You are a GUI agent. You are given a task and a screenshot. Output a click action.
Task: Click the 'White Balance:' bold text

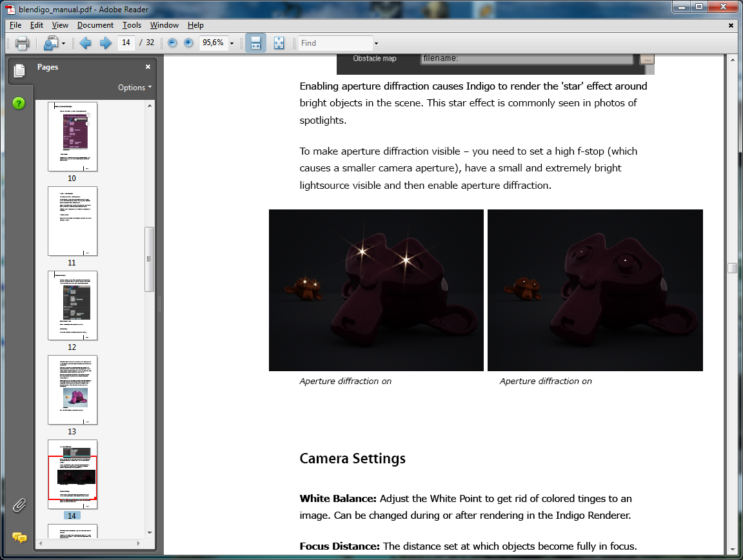[x=338, y=499]
